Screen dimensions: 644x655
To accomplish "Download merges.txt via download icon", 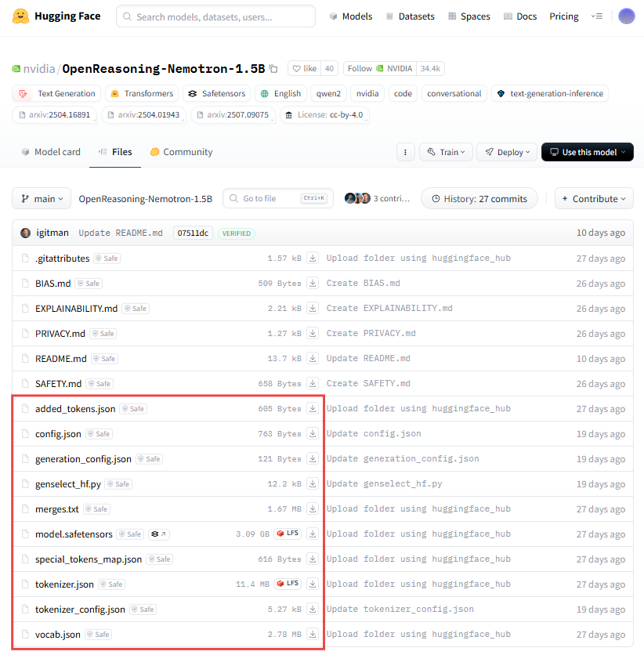I will (x=313, y=508).
